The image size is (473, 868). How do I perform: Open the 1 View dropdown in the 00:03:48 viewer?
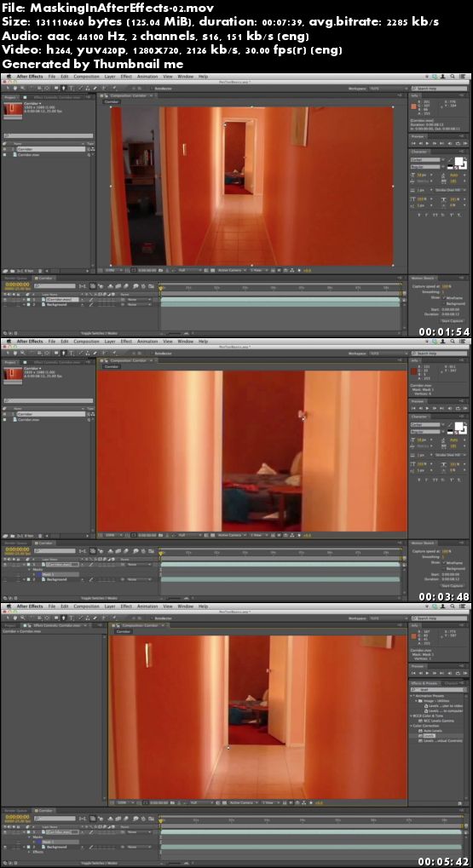pos(260,535)
